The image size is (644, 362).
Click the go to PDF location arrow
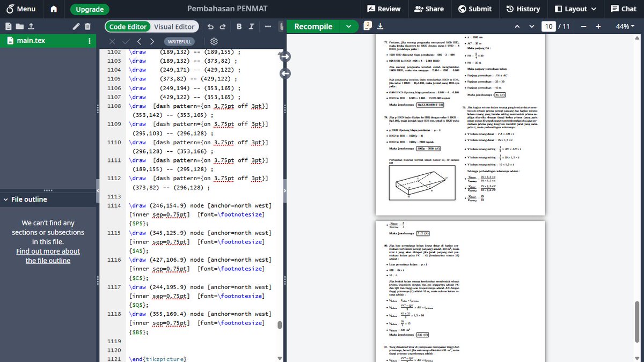coord(285,56)
